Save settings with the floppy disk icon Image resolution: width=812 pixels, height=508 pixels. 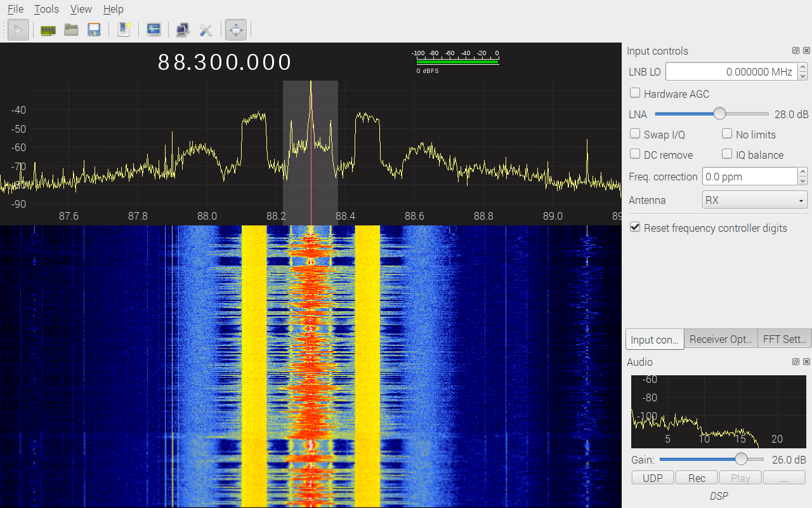[94, 30]
